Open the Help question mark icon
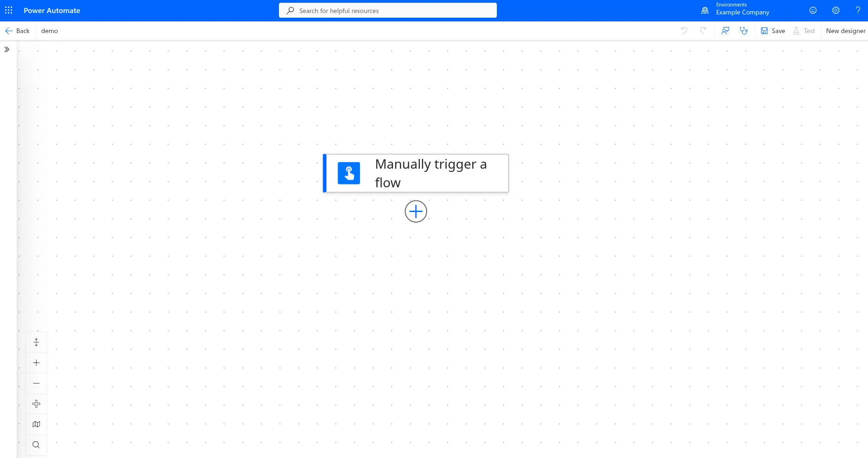Image resolution: width=868 pixels, height=458 pixels. tap(858, 10)
